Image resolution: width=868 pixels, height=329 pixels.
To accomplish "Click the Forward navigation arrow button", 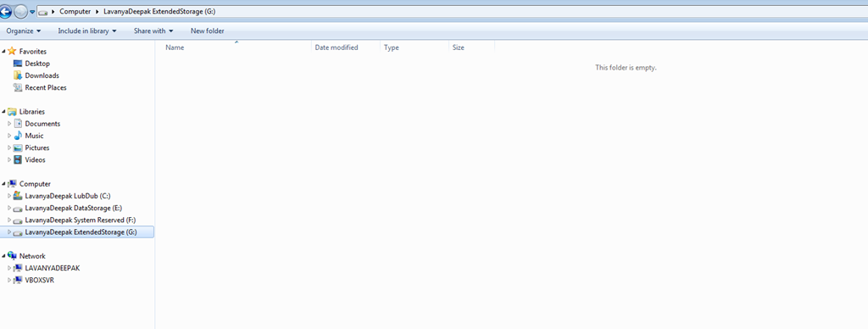I will [x=20, y=11].
